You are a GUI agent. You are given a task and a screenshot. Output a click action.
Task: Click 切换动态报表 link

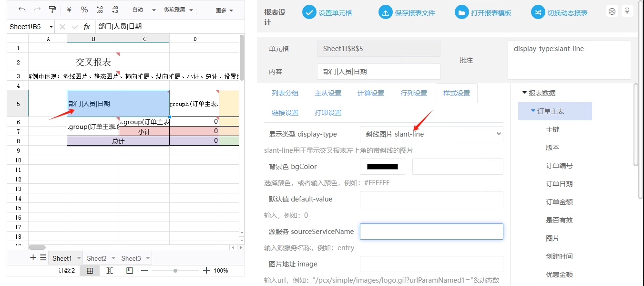coord(560,13)
